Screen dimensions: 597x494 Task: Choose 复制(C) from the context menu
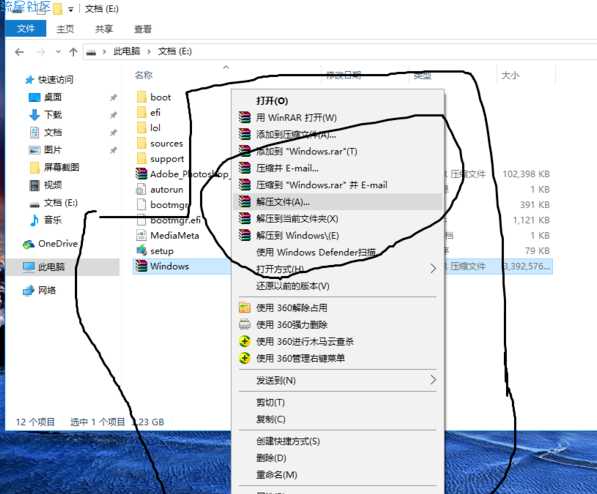337,419
